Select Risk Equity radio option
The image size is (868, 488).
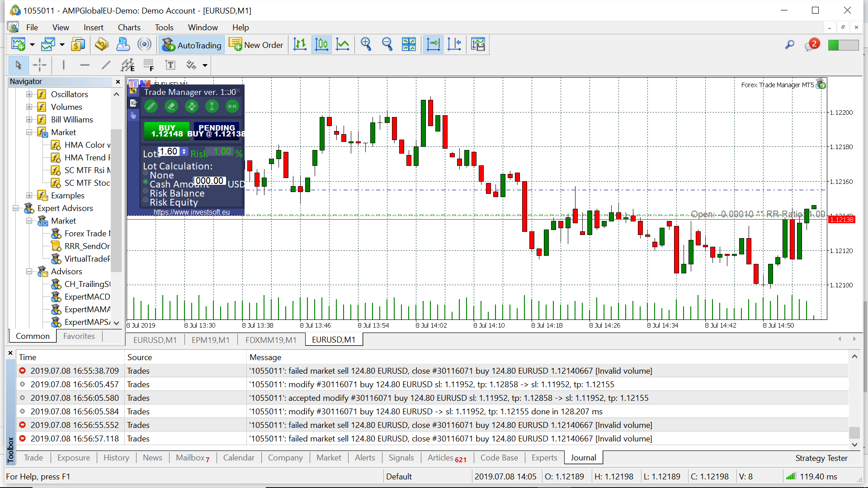(146, 200)
